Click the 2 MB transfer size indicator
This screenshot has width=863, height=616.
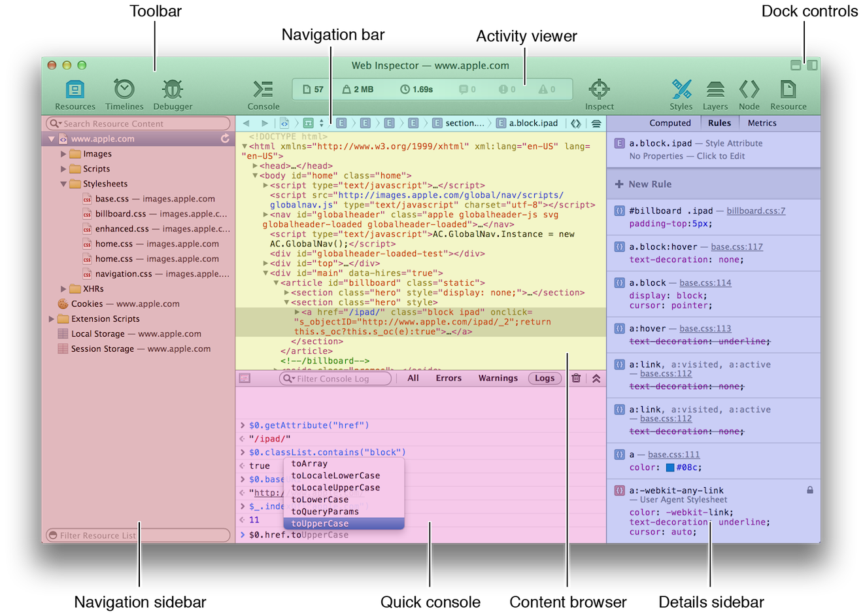coord(358,90)
